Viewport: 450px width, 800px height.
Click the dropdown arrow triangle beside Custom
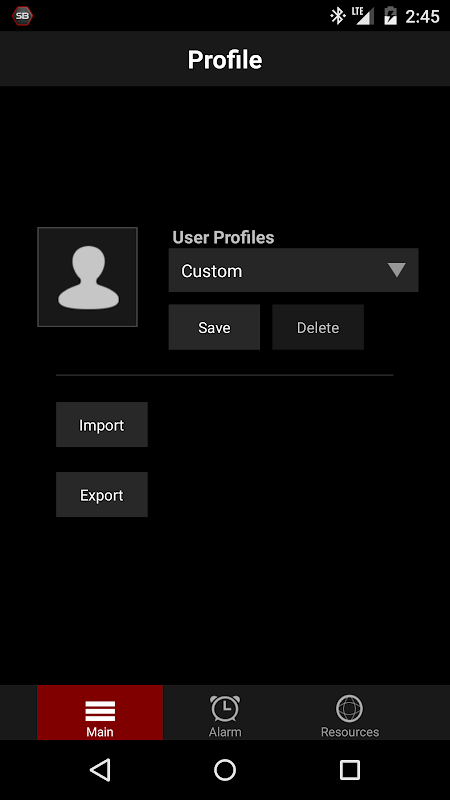[396, 270]
